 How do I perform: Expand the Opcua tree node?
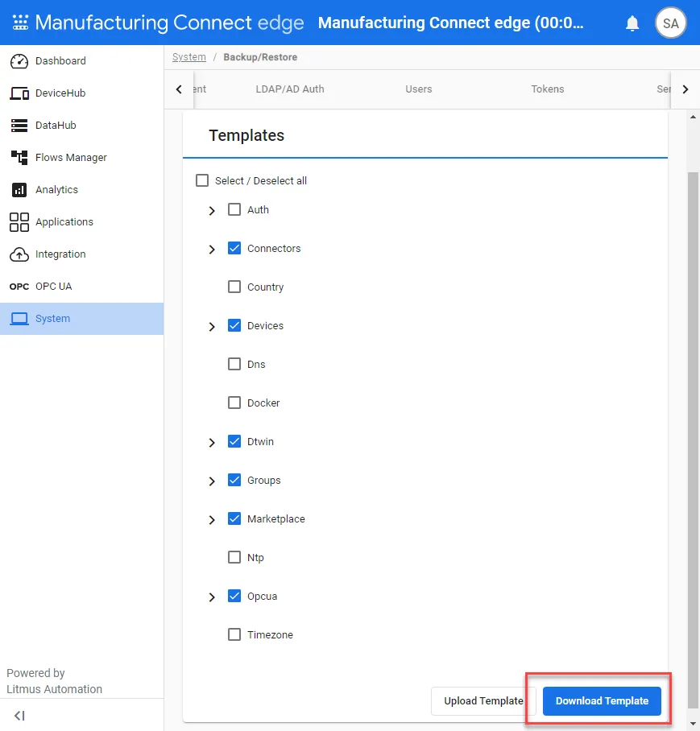(212, 597)
